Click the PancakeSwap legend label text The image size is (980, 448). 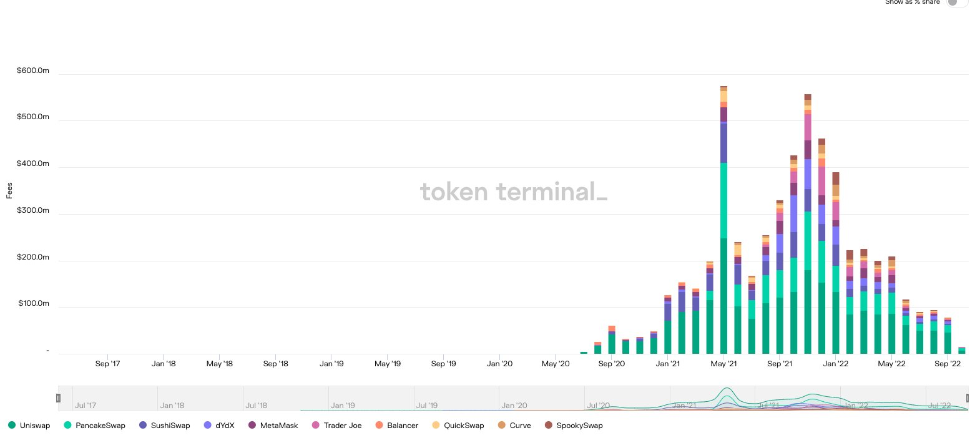pos(100,426)
